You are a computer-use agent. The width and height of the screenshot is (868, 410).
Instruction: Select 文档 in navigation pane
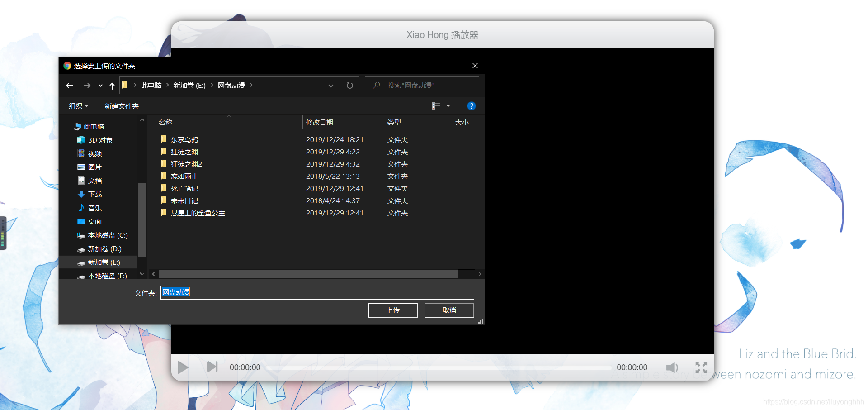[x=94, y=181]
